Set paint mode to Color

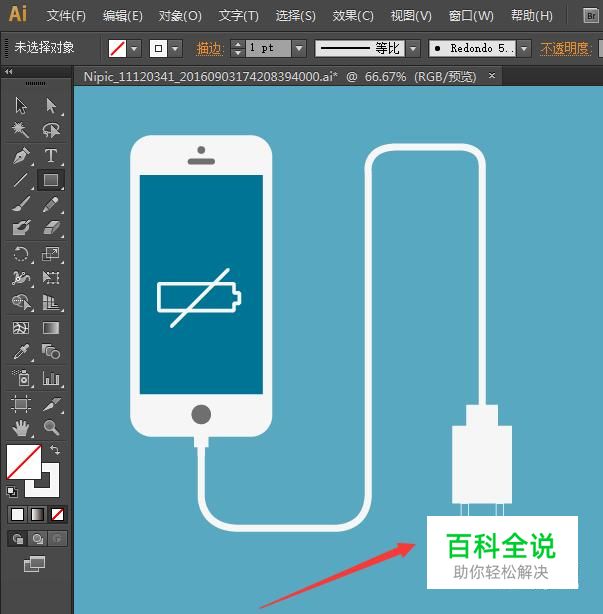[x=18, y=515]
